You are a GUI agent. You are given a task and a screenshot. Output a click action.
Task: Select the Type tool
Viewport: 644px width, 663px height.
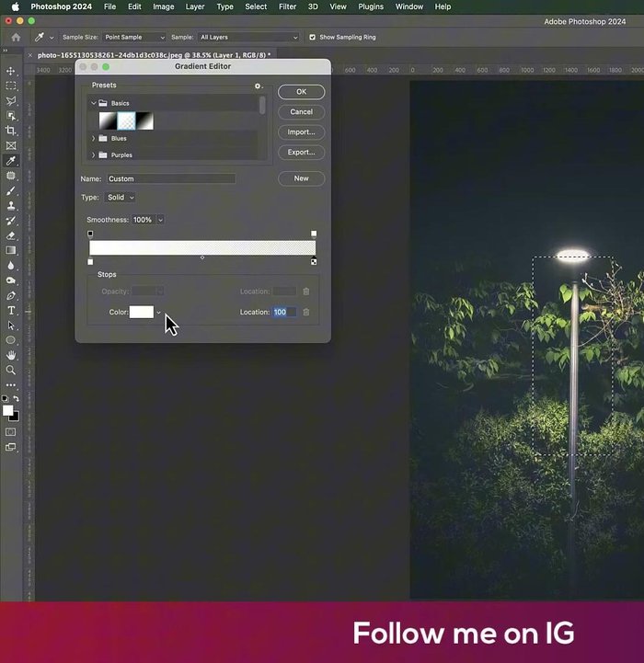click(x=11, y=311)
